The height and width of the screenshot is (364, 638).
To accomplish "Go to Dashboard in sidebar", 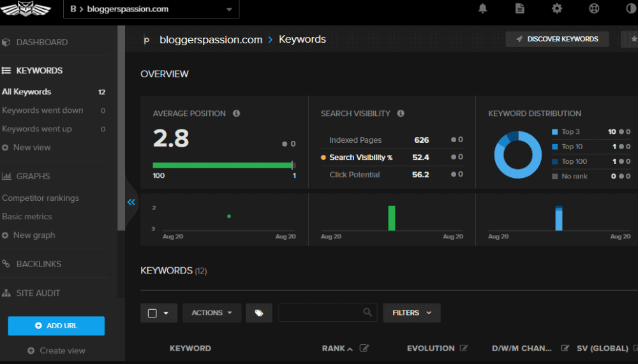I will coord(41,42).
